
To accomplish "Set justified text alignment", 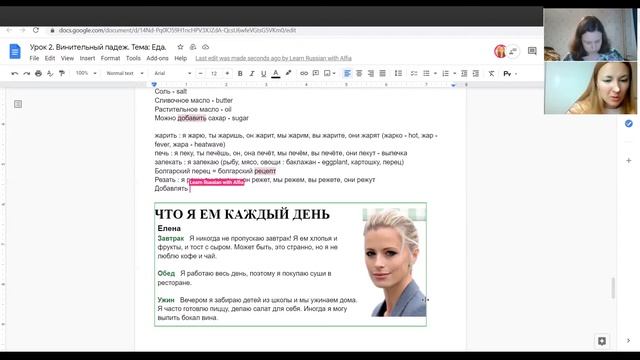I will (382, 73).
